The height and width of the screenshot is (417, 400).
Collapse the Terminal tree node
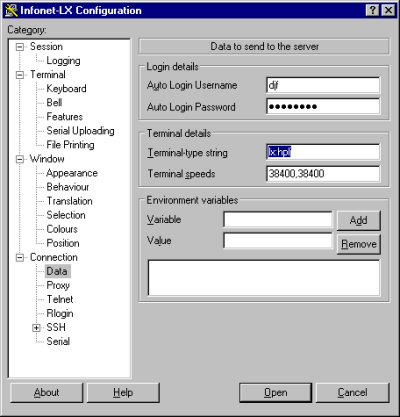[20, 75]
